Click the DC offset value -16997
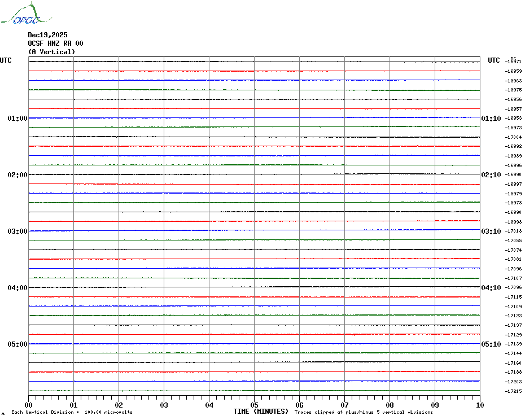This screenshot has width=525, height=420. point(513,184)
